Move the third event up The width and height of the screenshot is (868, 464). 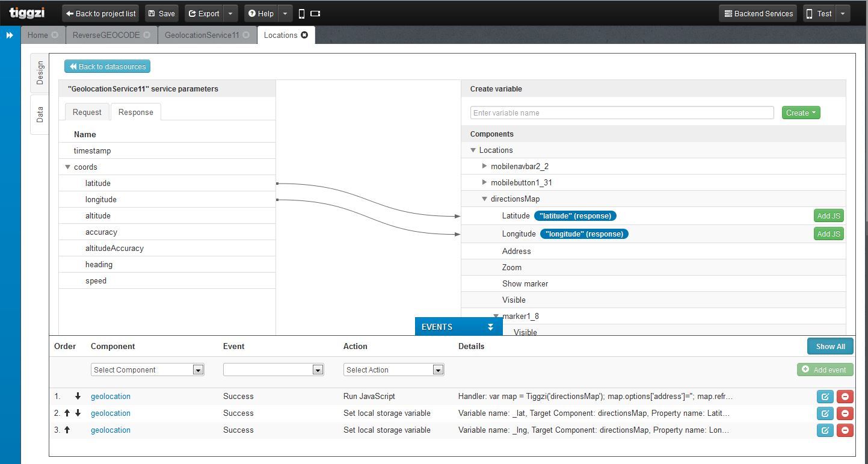[67, 430]
